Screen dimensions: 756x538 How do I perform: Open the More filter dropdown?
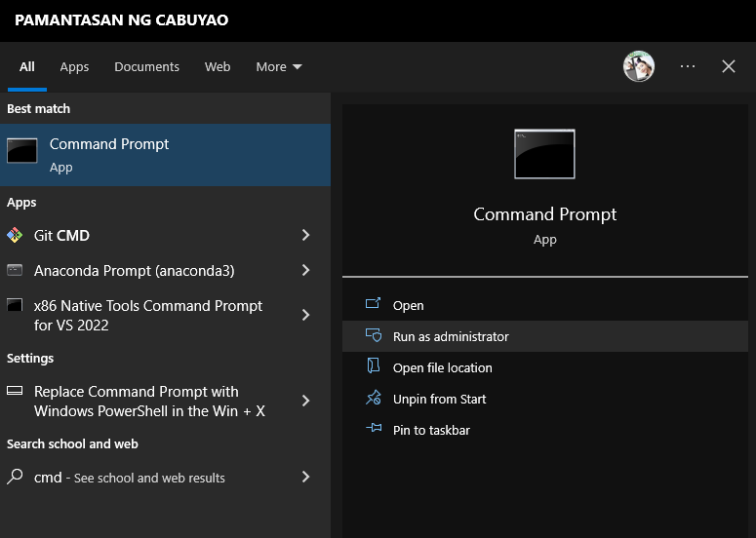pyautogui.click(x=279, y=67)
